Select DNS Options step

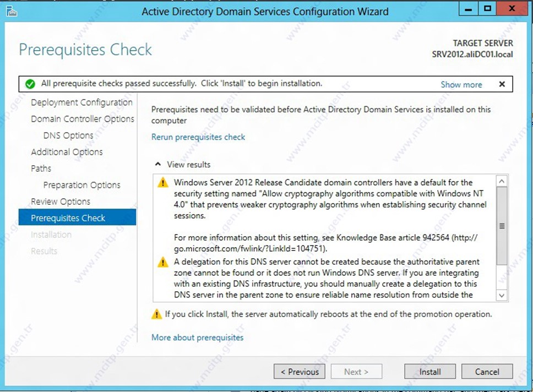68,135
